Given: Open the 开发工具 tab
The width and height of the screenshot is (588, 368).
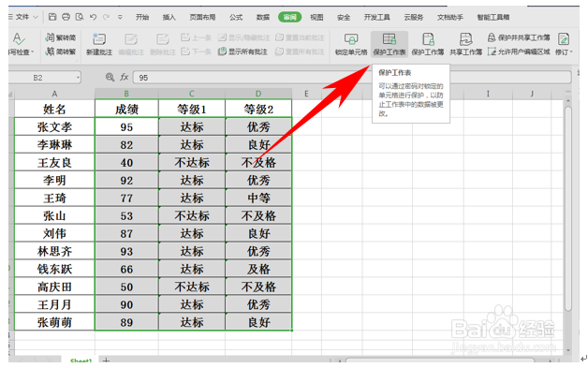Looking at the screenshot, I should tap(376, 17).
